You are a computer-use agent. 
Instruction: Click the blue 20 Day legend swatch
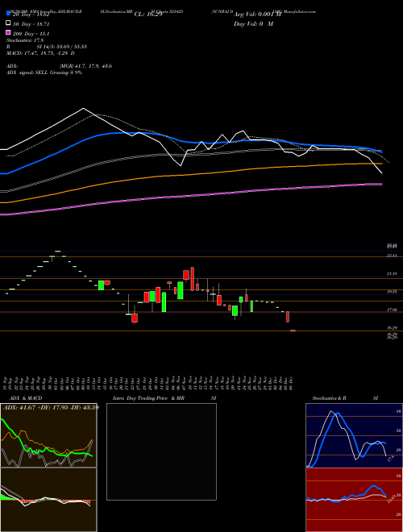tap(8, 14)
